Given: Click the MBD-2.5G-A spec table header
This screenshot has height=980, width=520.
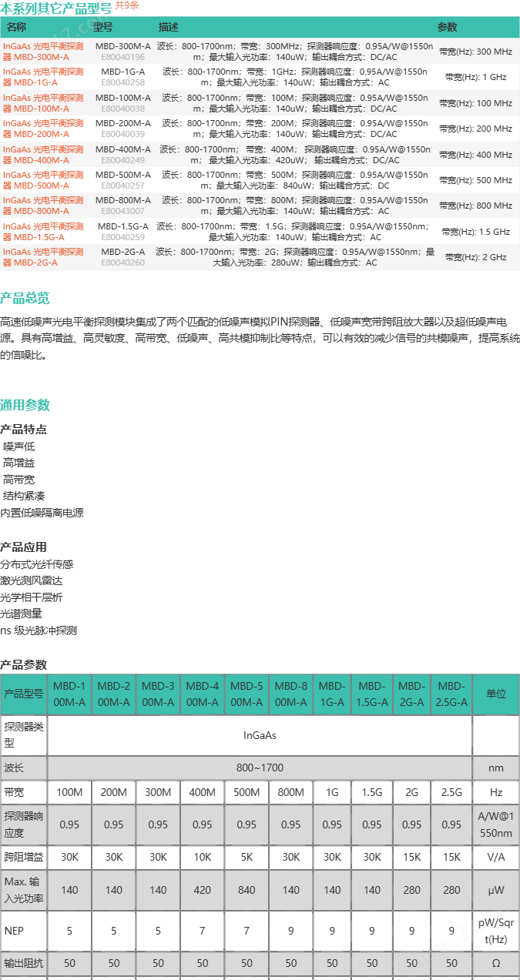Looking at the screenshot, I should 451,694.
